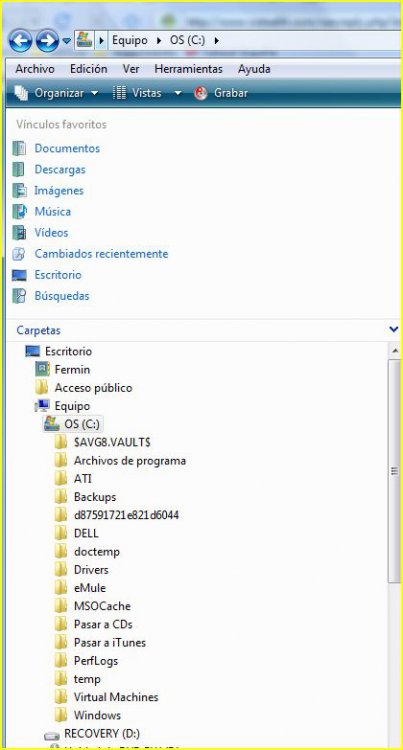This screenshot has height=750, width=403.
Task: Expand the Vistas view options arrow
Action: (178, 93)
